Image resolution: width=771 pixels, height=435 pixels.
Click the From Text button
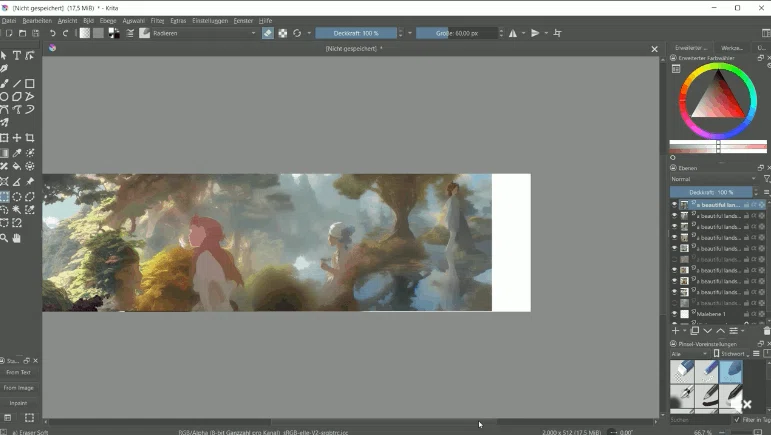tap(19, 373)
